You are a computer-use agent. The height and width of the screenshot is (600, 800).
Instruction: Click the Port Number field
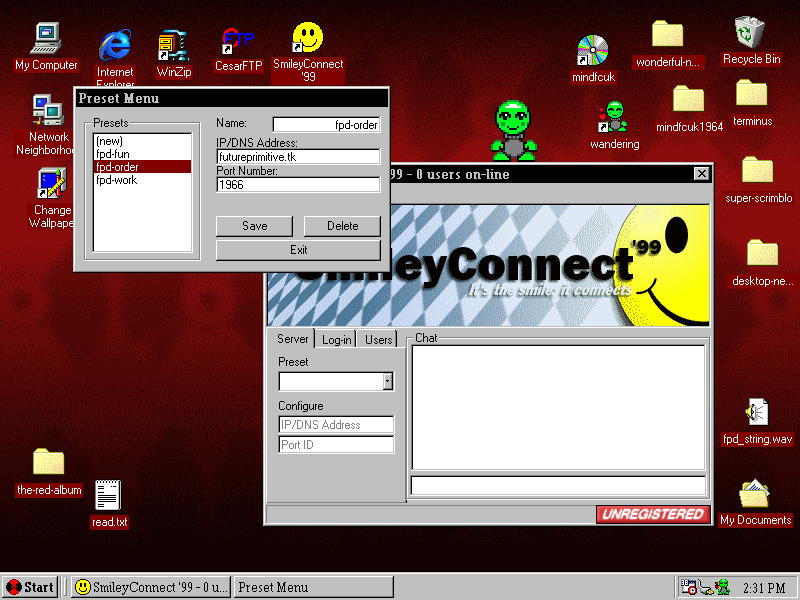[x=298, y=185]
